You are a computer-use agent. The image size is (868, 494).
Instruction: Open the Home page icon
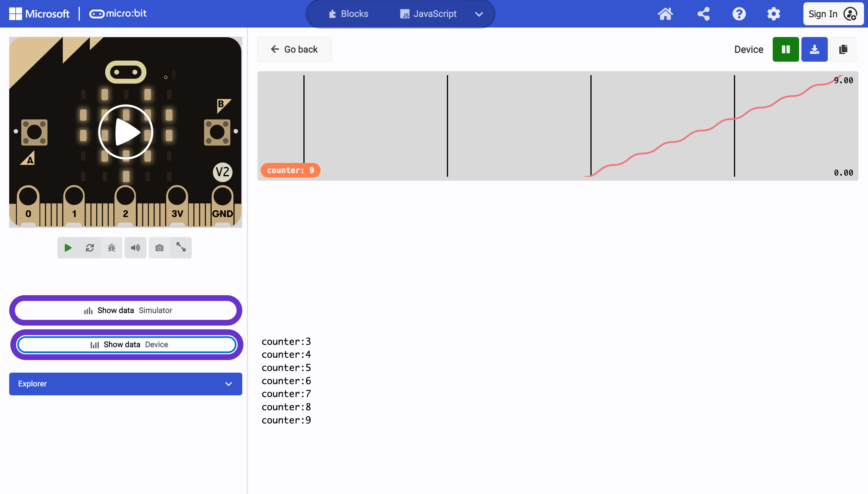click(665, 14)
